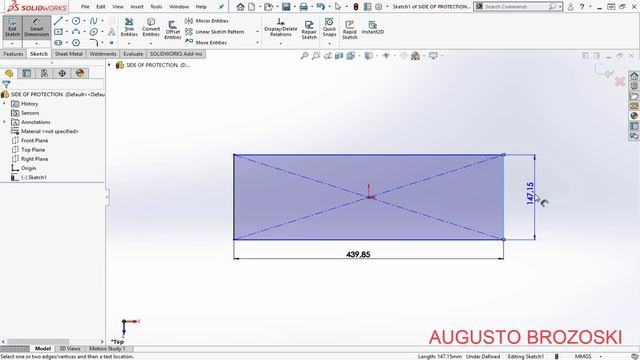Pin the menu bar with pushpin

221,7
